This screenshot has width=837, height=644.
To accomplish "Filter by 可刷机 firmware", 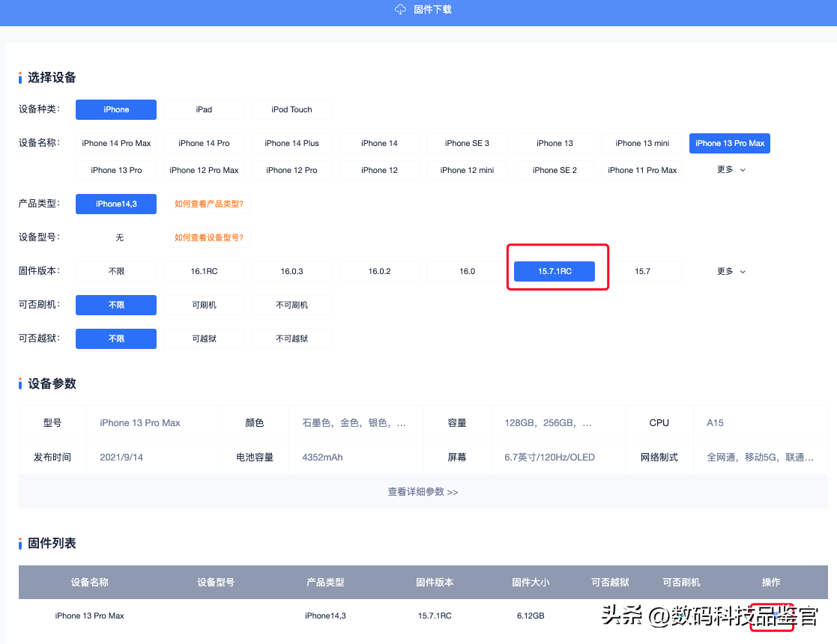I will tap(204, 305).
